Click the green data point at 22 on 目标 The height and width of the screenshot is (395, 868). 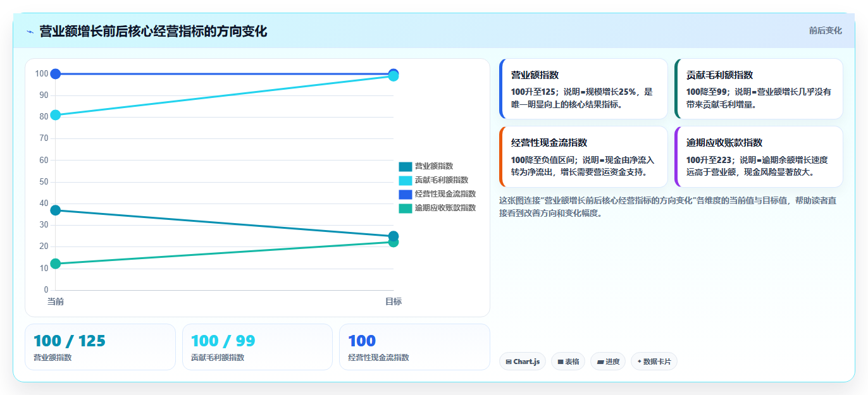tap(394, 242)
